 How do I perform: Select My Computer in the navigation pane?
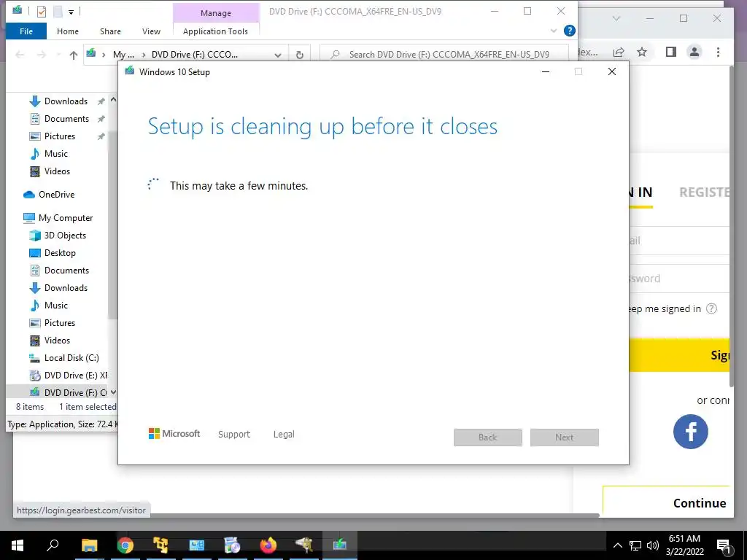tap(65, 217)
